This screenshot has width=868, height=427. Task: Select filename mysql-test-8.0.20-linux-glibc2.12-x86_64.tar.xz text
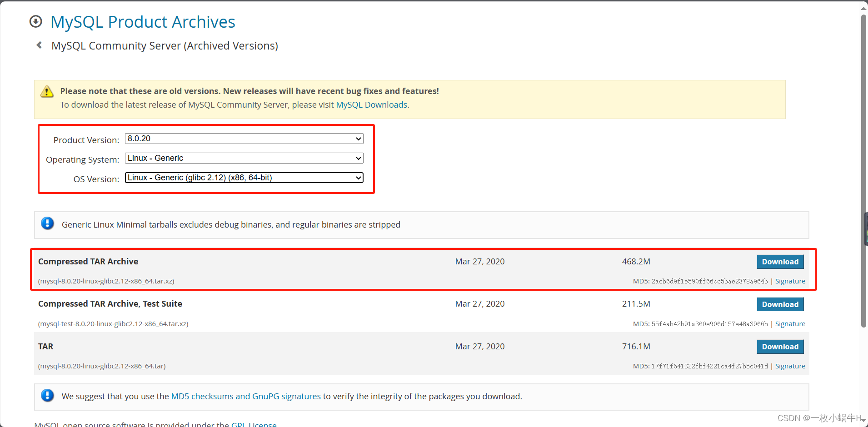click(113, 324)
